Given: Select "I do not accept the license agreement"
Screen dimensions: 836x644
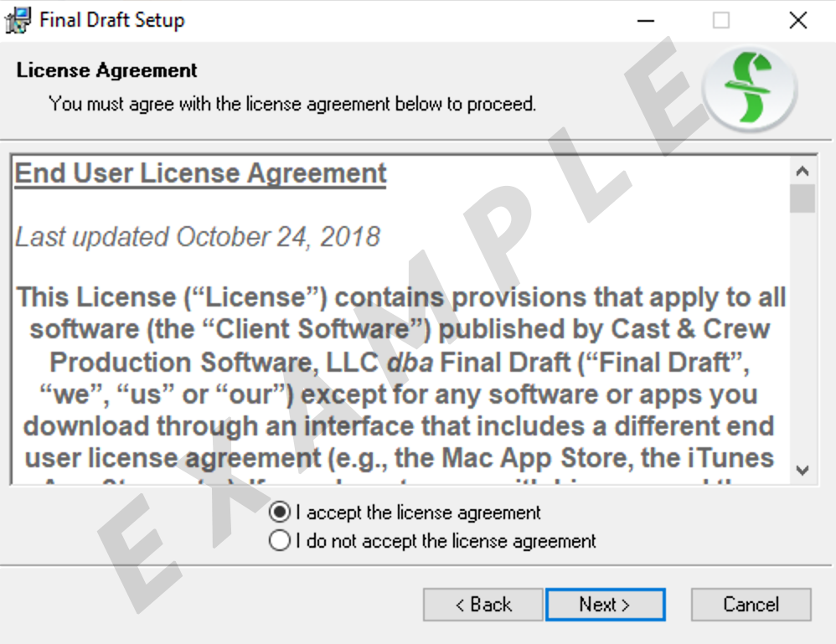Looking at the screenshot, I should pyautogui.click(x=280, y=541).
